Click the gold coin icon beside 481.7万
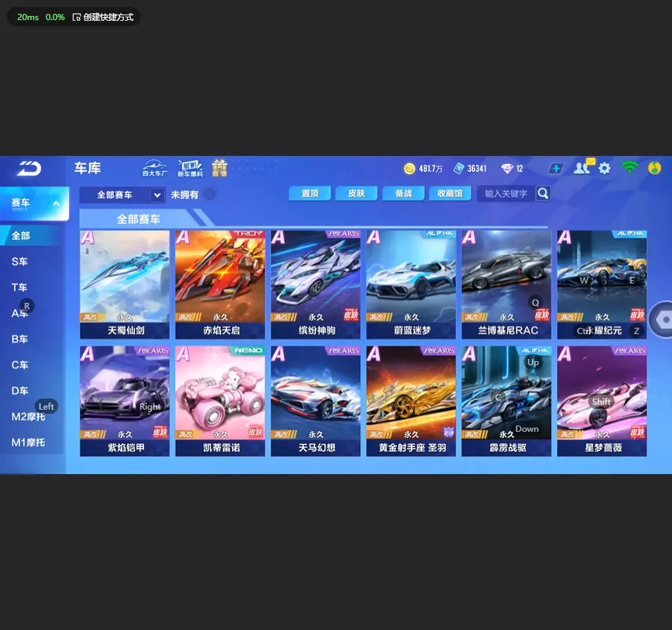 (x=409, y=168)
